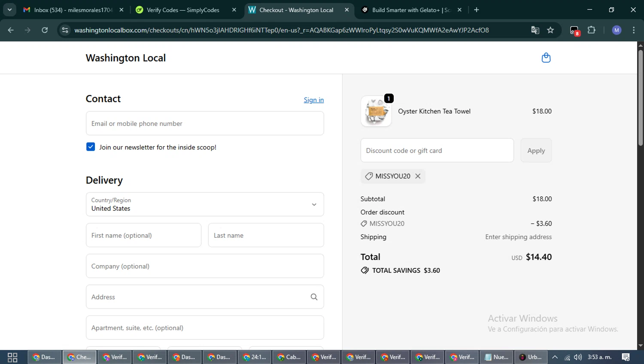Click the browser back arrow
The width and height of the screenshot is (644, 364).
[11, 30]
